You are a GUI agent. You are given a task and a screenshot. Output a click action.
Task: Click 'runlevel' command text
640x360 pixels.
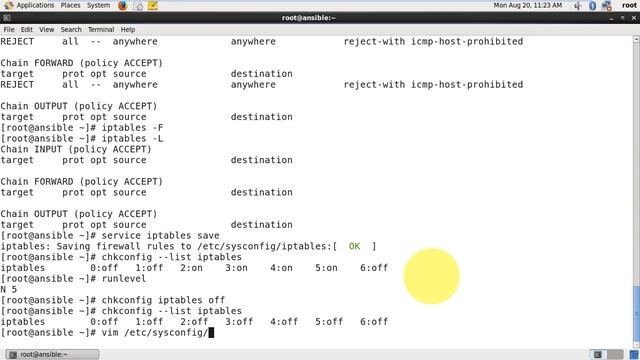point(124,279)
